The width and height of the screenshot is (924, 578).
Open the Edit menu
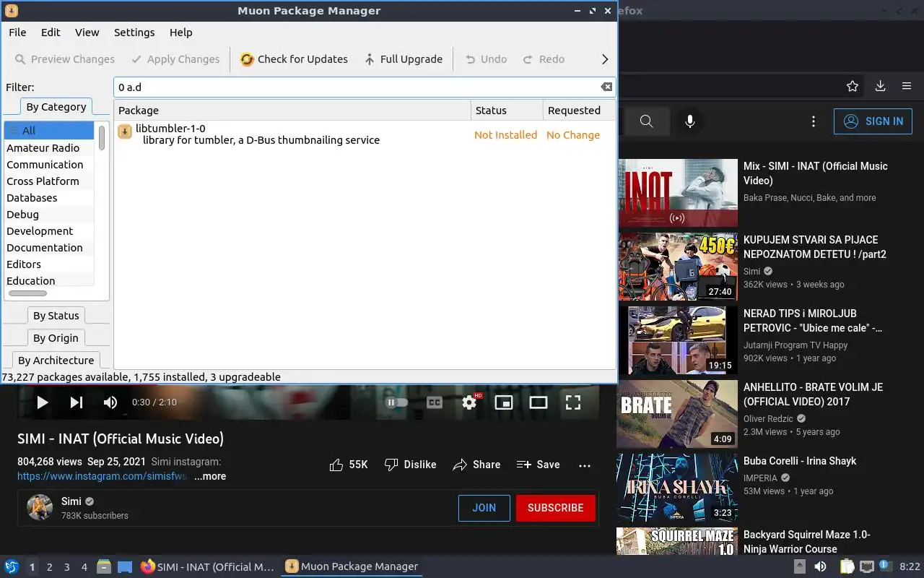[51, 33]
